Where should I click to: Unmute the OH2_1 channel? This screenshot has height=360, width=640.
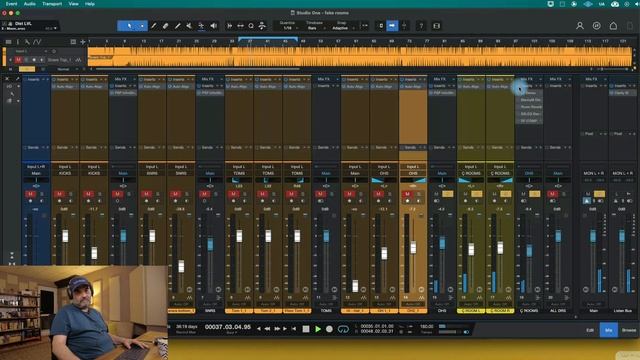(407, 194)
